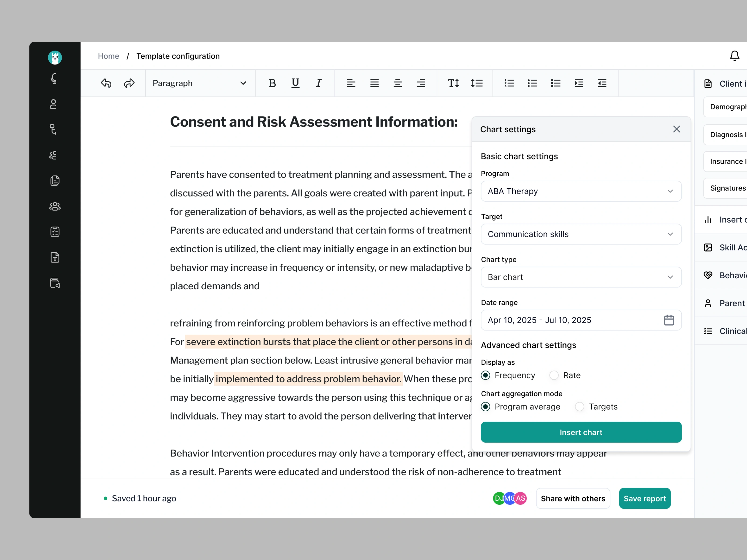
Task: Open the microphone sidebar item
Action: [x=54, y=79]
